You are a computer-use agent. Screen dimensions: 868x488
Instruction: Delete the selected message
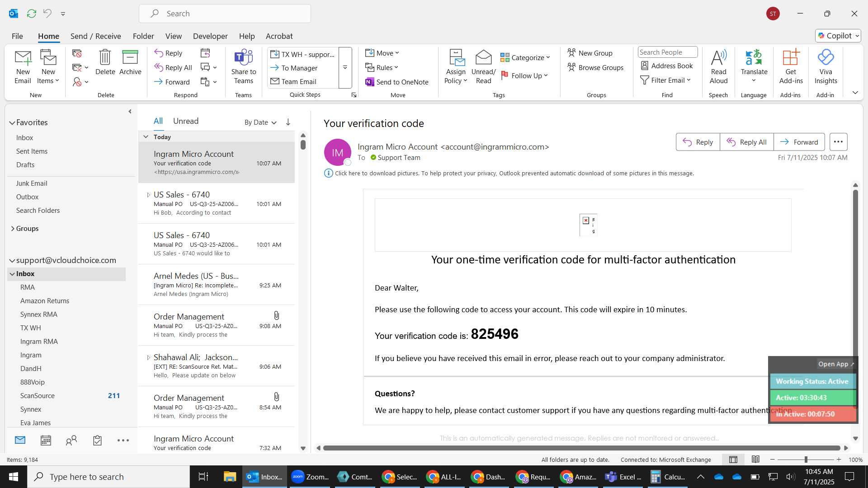click(x=105, y=62)
